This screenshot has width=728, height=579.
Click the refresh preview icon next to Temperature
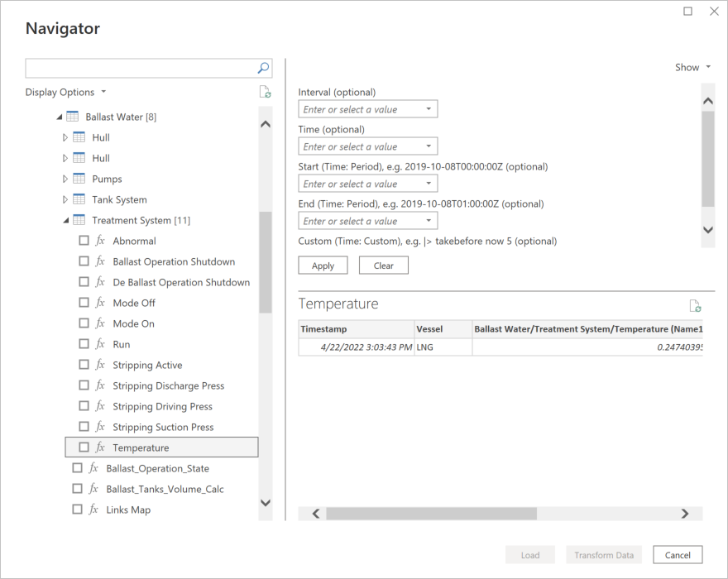pos(695,305)
